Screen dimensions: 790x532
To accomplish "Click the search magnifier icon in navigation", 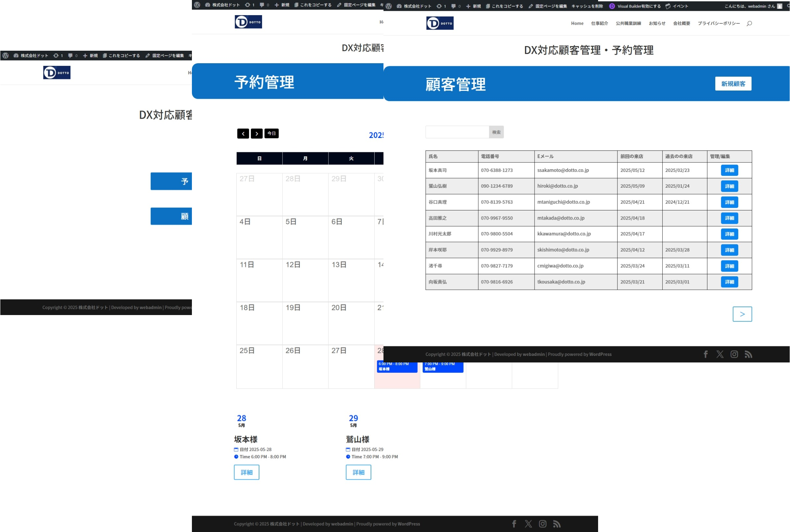I will click(x=749, y=23).
